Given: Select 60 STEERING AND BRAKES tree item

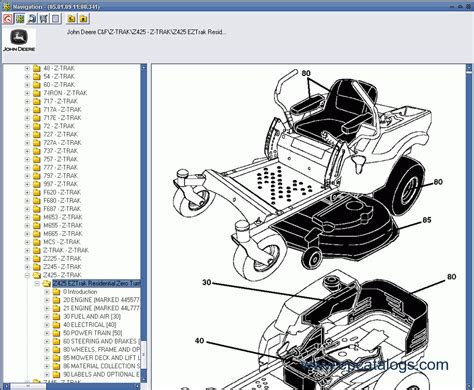Looking at the screenshot, I should [100, 341].
